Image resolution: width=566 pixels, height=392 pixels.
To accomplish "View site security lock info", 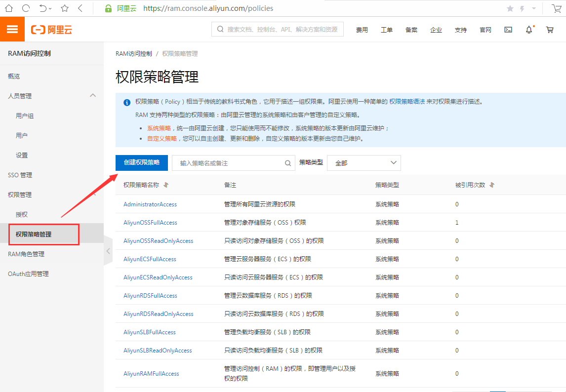I will point(108,8).
